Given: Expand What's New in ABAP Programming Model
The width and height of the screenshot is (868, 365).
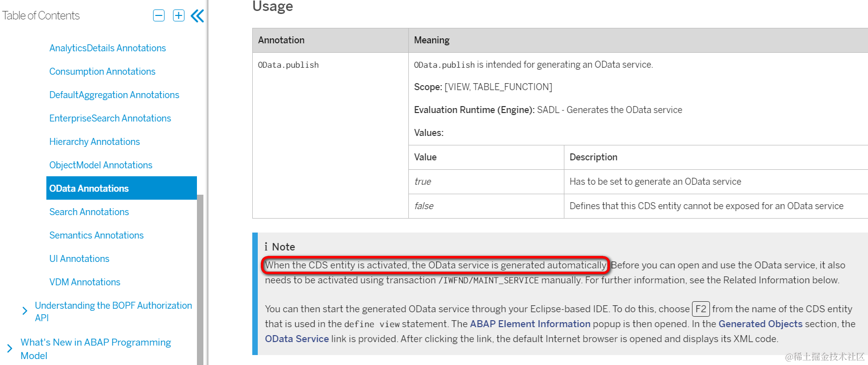Looking at the screenshot, I should [10, 349].
